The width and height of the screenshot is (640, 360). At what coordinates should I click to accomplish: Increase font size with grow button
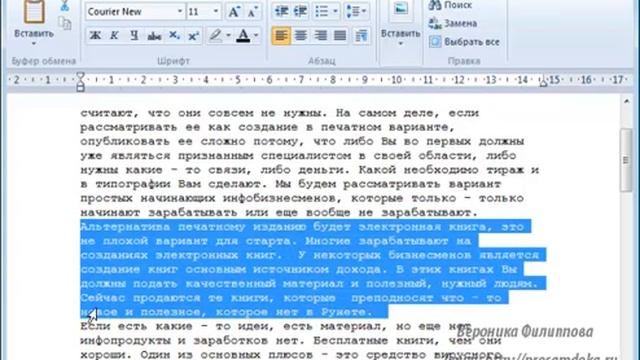click(x=233, y=12)
